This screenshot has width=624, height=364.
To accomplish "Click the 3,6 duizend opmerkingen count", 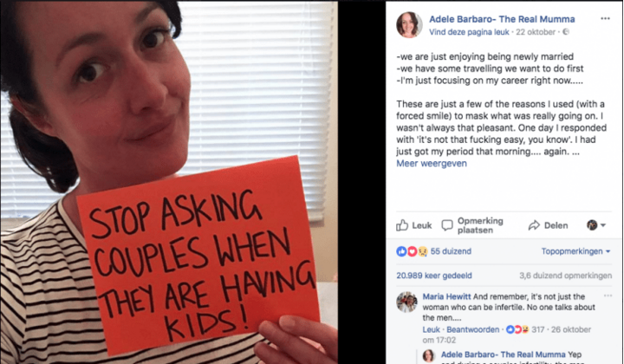I will (x=565, y=276).
